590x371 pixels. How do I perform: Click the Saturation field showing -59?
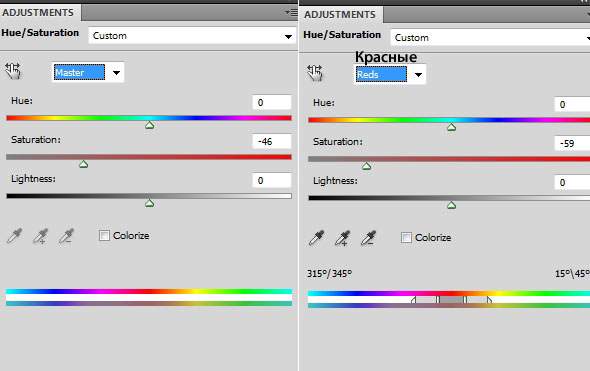click(x=572, y=143)
